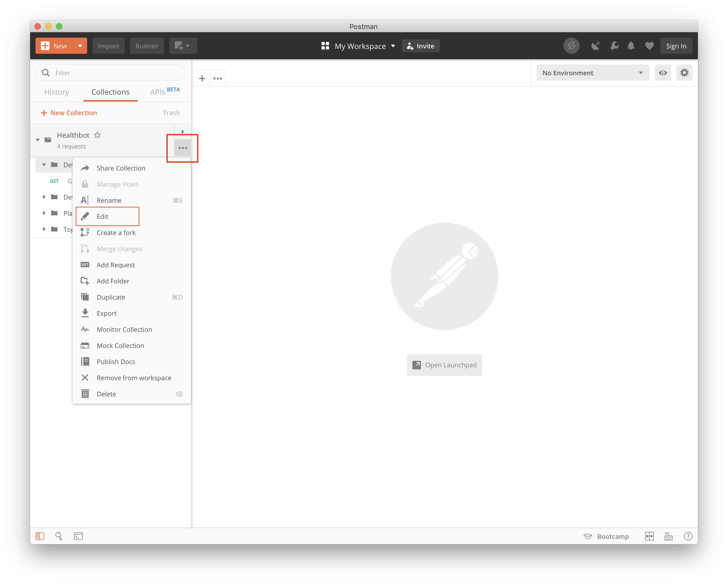Expand the collapsed De folder

click(x=44, y=197)
